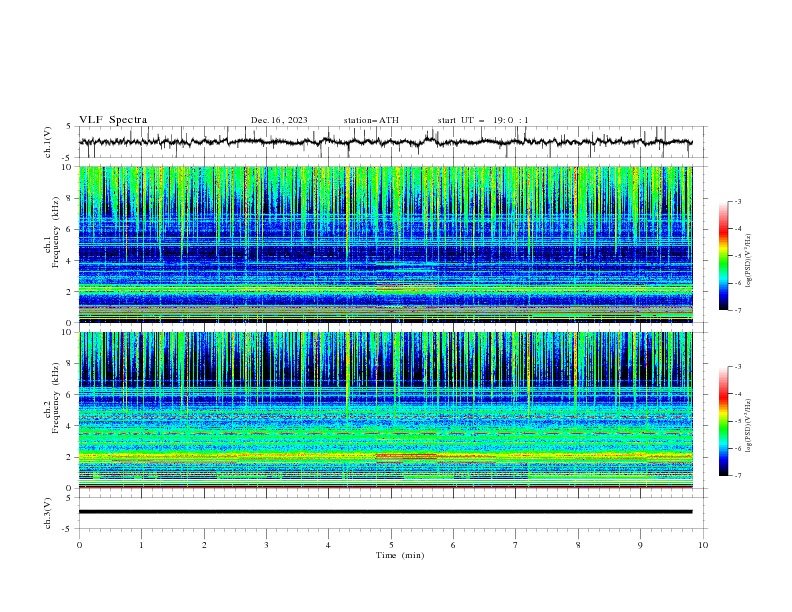Click the ch.2 spectrogram plot area
This screenshot has width=792, height=612.
click(x=386, y=410)
